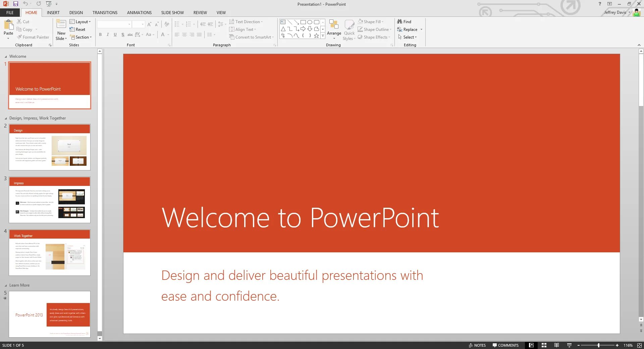Screen dimensions: 644x349
Task: Toggle Align Left paragraph alignment
Action: point(177,35)
